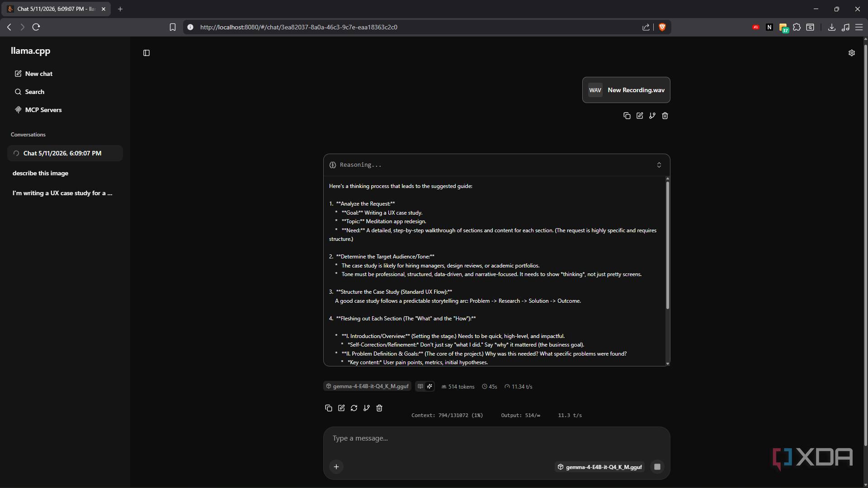Viewport: 868px width, 488px height.
Task: Copy the user message with the WAV file
Action: (x=627, y=116)
